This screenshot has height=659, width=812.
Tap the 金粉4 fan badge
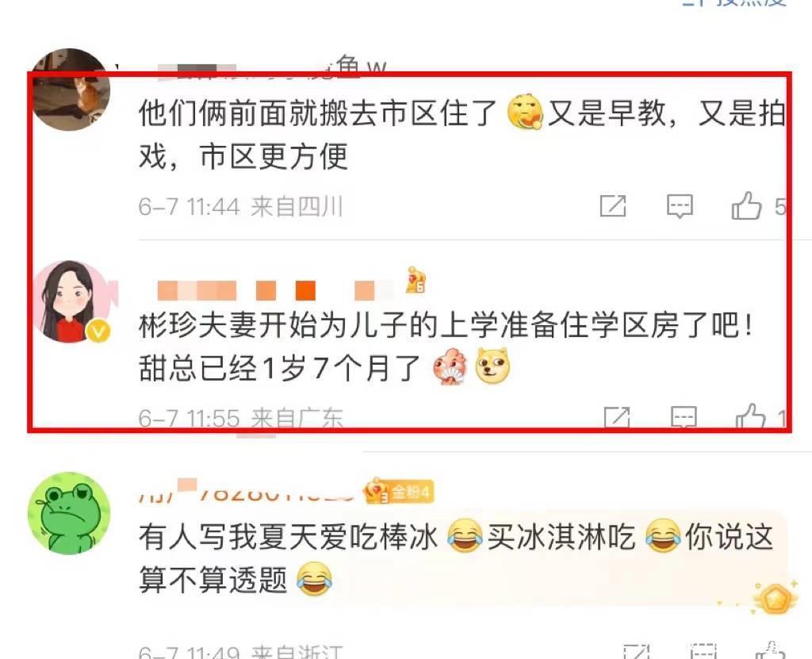click(x=399, y=491)
